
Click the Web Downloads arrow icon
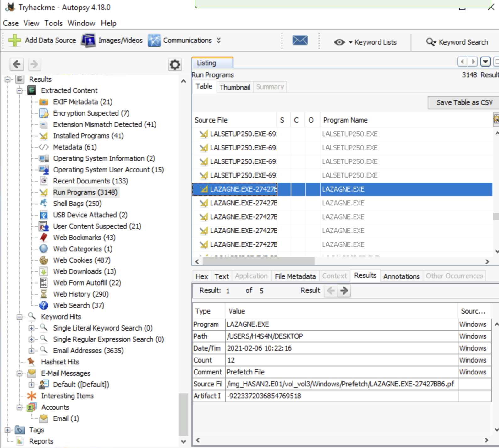(44, 271)
